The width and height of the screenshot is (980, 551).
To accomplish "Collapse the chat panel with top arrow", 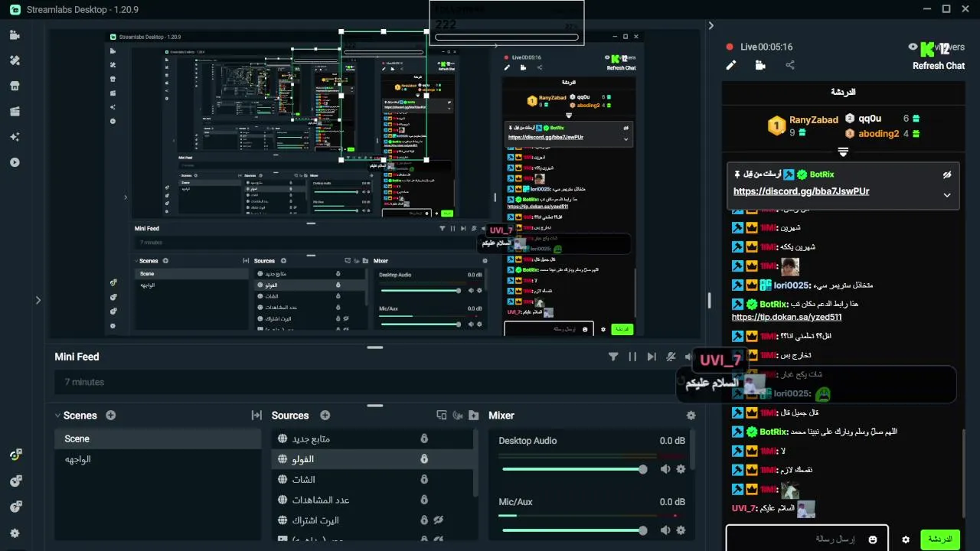I will (x=710, y=25).
